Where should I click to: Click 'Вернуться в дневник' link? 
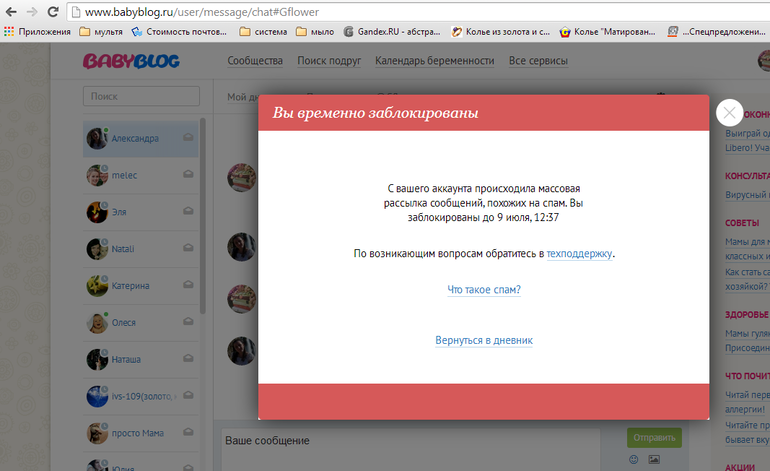coord(484,340)
